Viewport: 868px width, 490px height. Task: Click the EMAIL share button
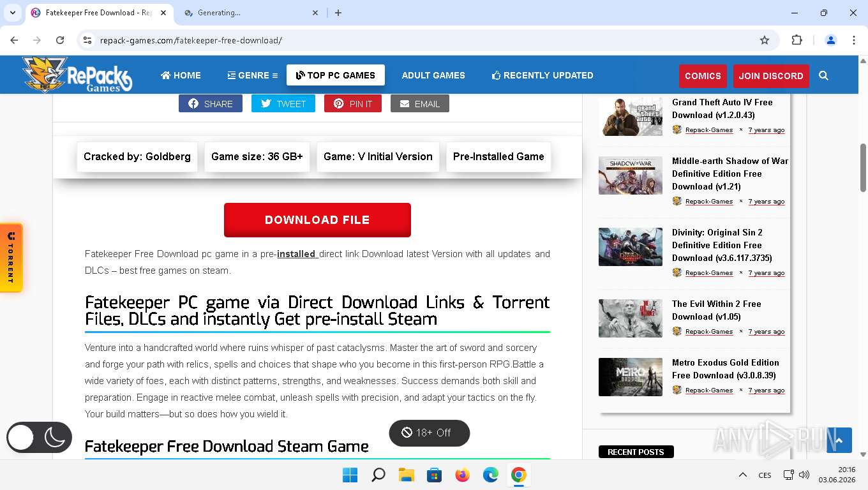420,103
